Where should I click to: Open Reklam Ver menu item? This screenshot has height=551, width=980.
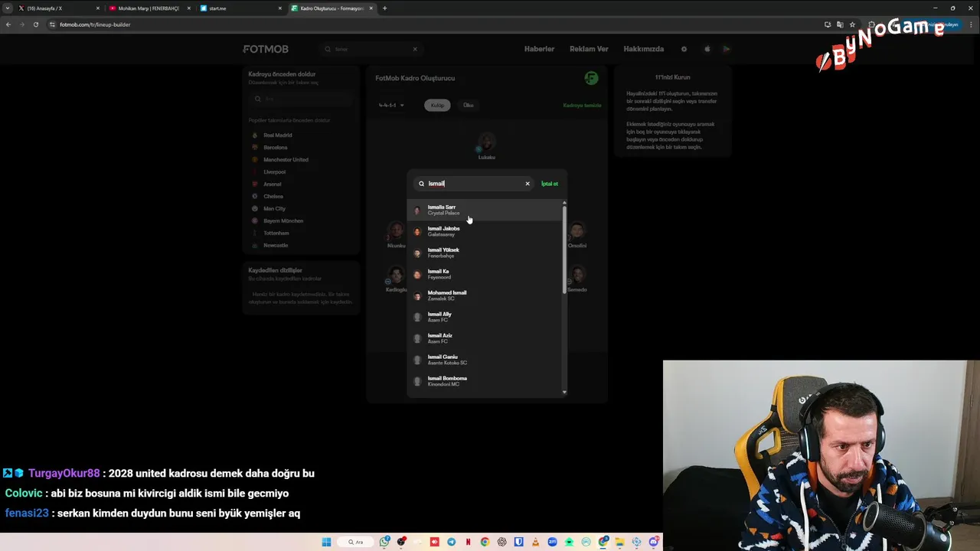coord(589,49)
